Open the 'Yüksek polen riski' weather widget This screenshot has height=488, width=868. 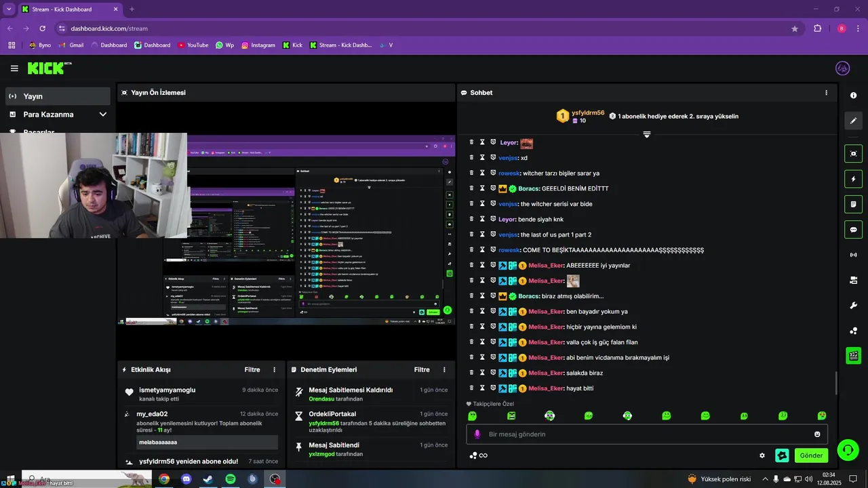pos(719,479)
